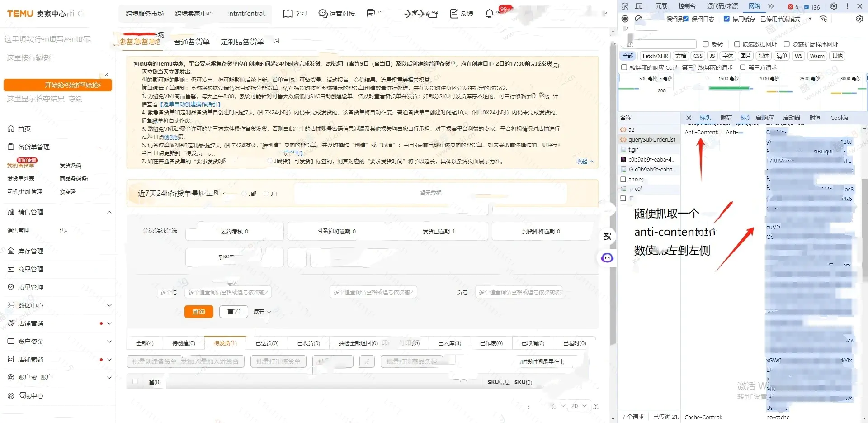Expand the 数据中心 sidebar section

(x=109, y=305)
